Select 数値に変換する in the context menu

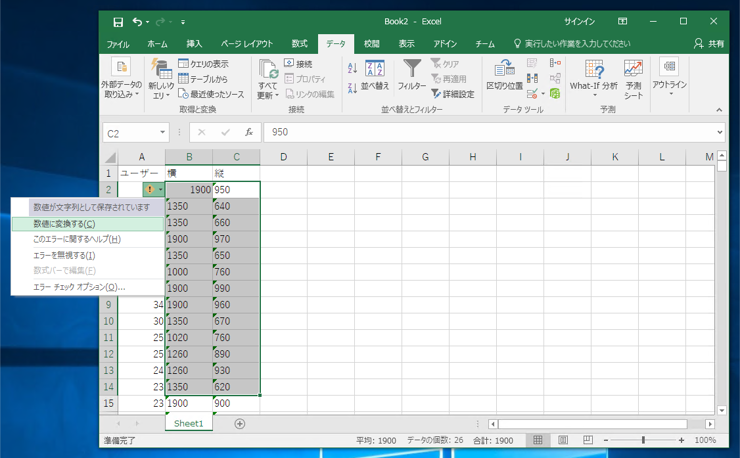(x=64, y=224)
